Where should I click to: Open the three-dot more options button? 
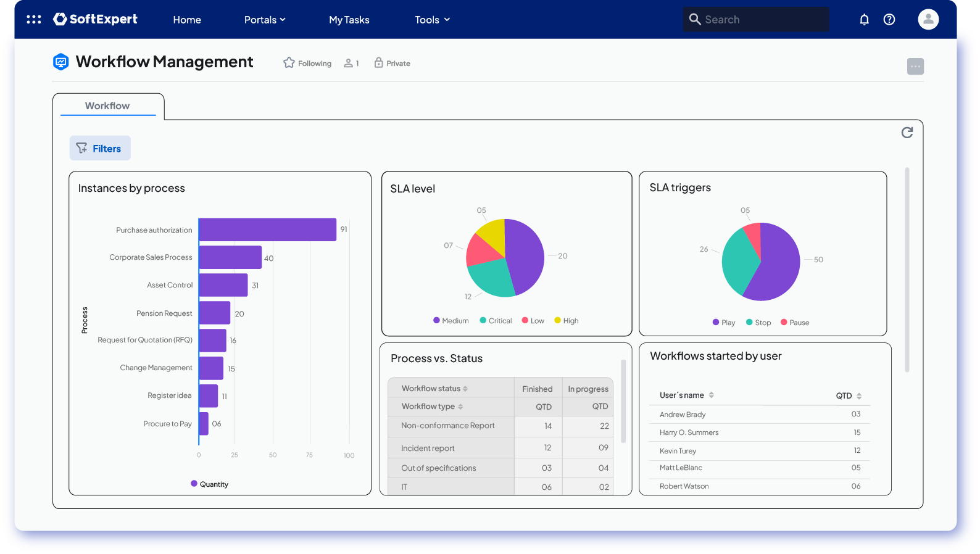pyautogui.click(x=915, y=67)
